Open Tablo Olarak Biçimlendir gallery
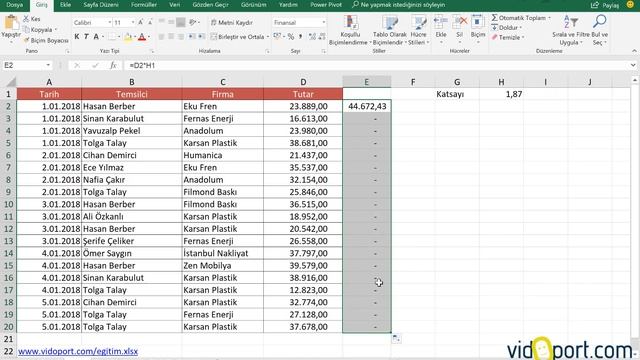This screenshot has width=640, height=360. click(x=389, y=30)
